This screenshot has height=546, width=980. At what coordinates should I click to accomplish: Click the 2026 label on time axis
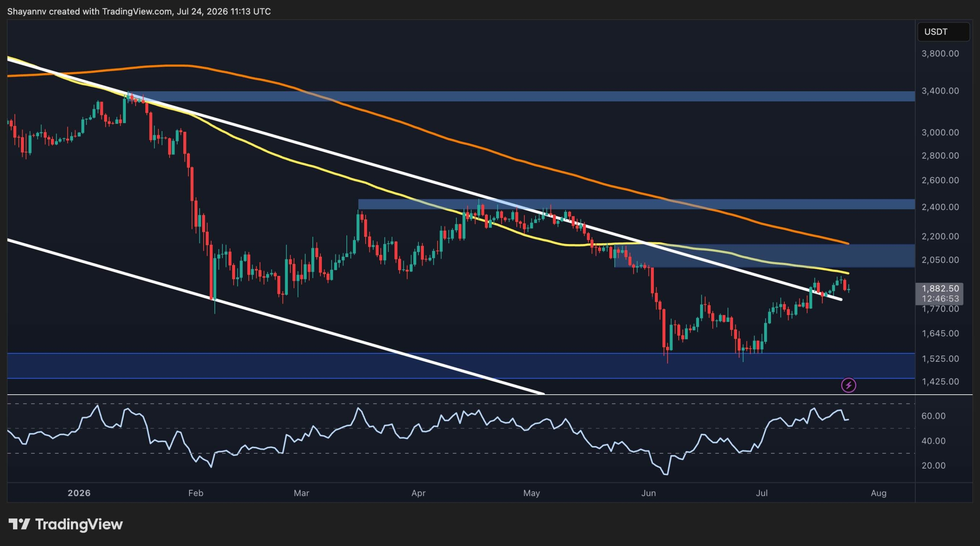[79, 493]
